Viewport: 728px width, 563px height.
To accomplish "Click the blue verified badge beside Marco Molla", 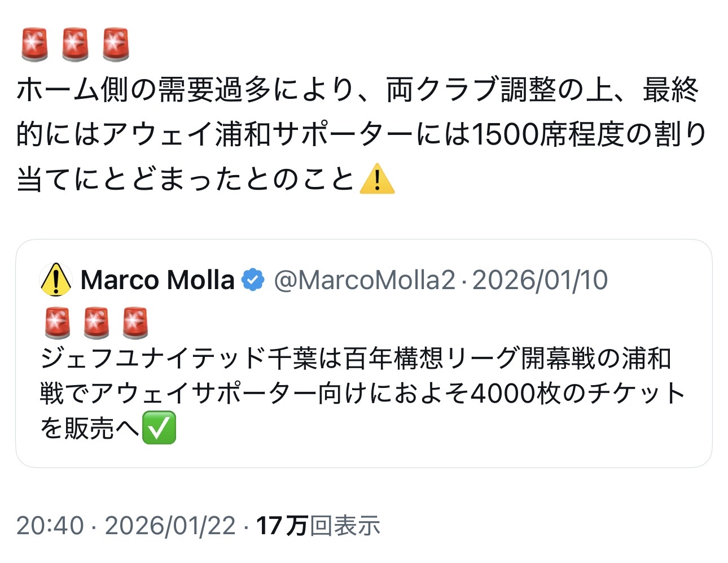I will click(253, 280).
